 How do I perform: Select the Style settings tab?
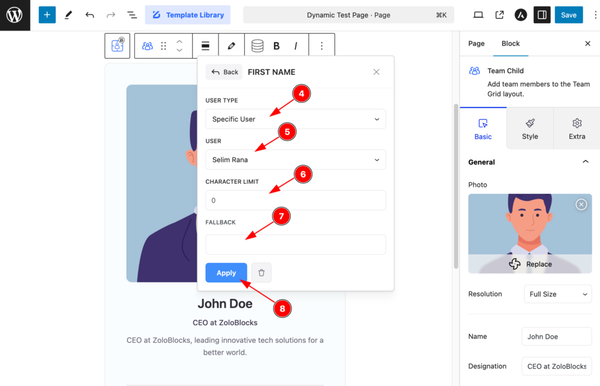tap(530, 129)
